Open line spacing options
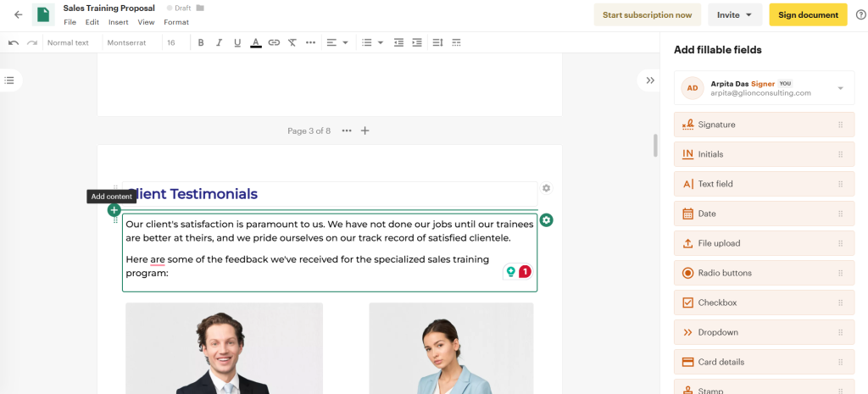This screenshot has height=394, width=868. click(437, 42)
